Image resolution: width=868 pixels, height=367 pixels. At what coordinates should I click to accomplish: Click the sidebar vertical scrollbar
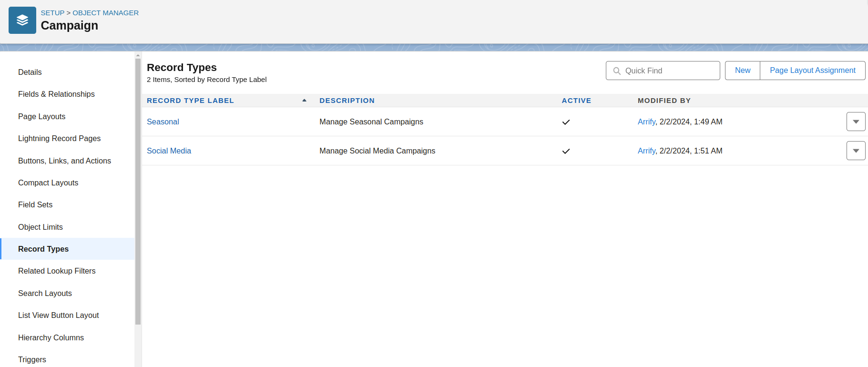click(x=138, y=192)
